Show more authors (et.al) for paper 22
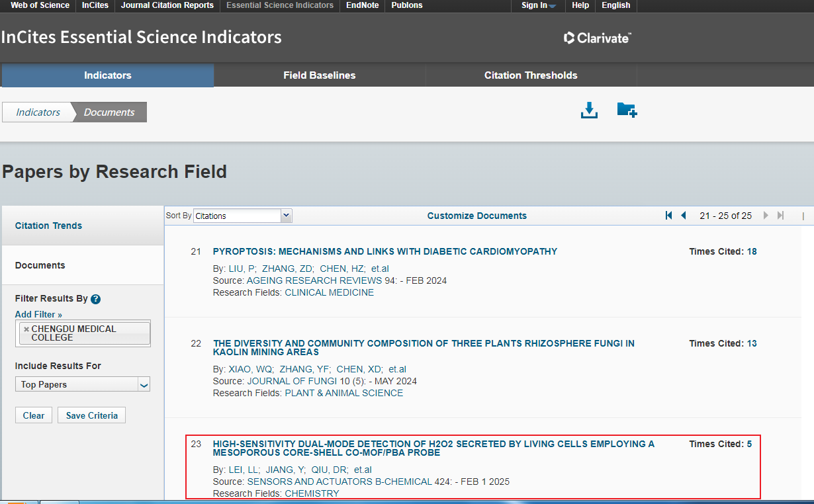Image resolution: width=814 pixels, height=504 pixels. pyautogui.click(x=398, y=369)
